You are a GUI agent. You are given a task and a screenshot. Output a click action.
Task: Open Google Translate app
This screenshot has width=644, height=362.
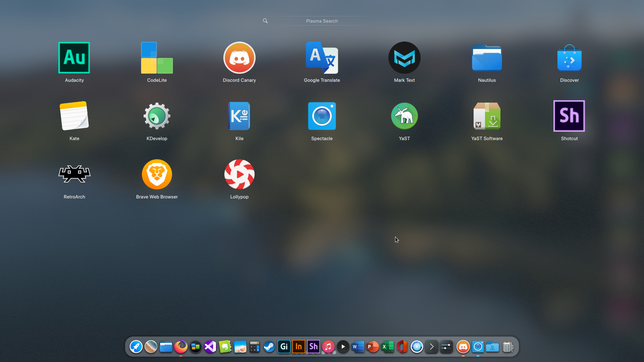coord(322,58)
